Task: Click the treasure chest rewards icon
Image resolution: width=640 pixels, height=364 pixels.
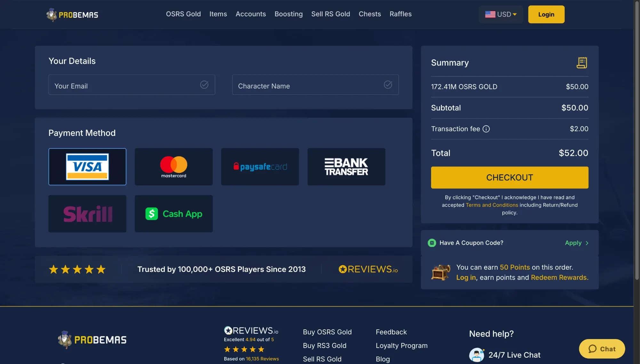Action: (441, 273)
